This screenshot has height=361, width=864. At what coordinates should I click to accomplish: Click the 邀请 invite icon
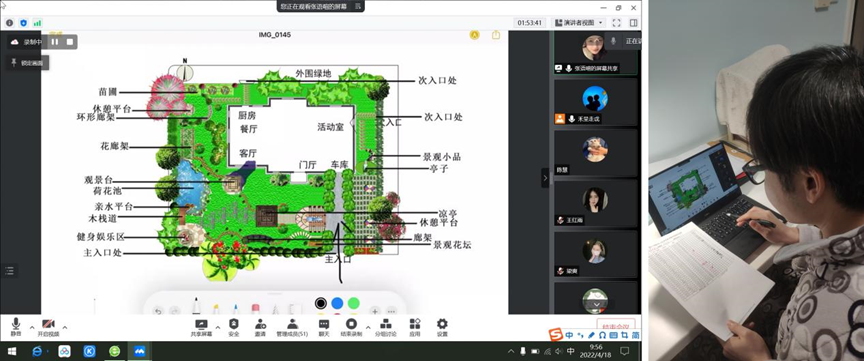click(x=260, y=327)
